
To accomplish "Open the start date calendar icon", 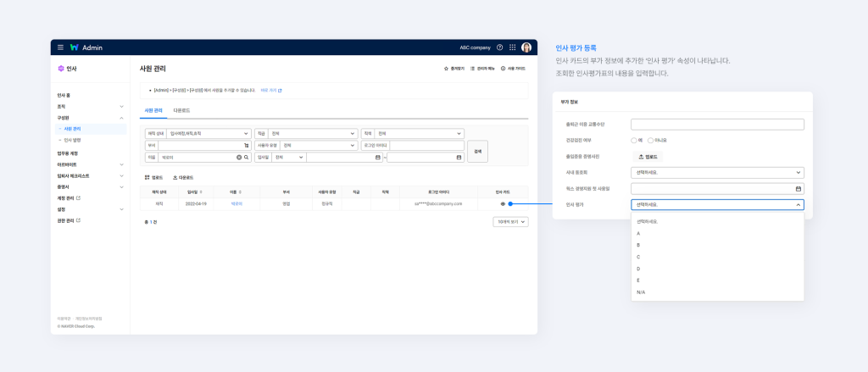I will [378, 158].
